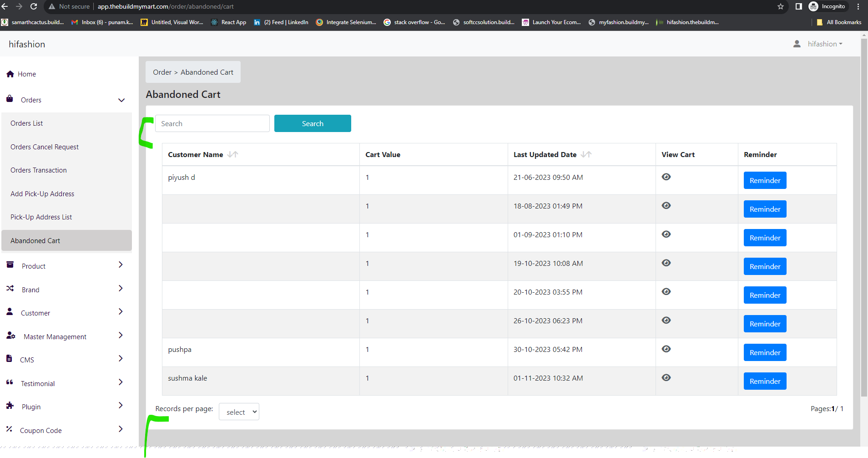Open browser side panel icon
The image size is (868, 458).
(798, 6)
